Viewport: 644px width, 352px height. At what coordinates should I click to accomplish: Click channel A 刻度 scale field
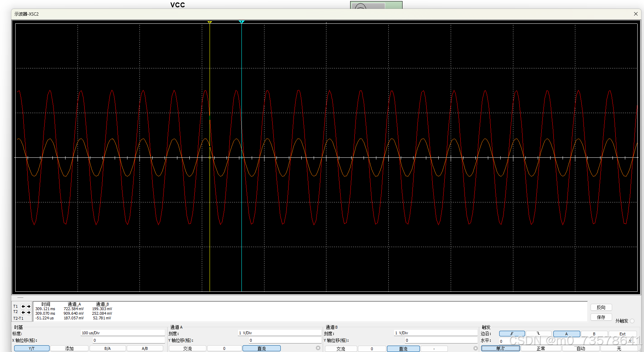tap(279, 333)
